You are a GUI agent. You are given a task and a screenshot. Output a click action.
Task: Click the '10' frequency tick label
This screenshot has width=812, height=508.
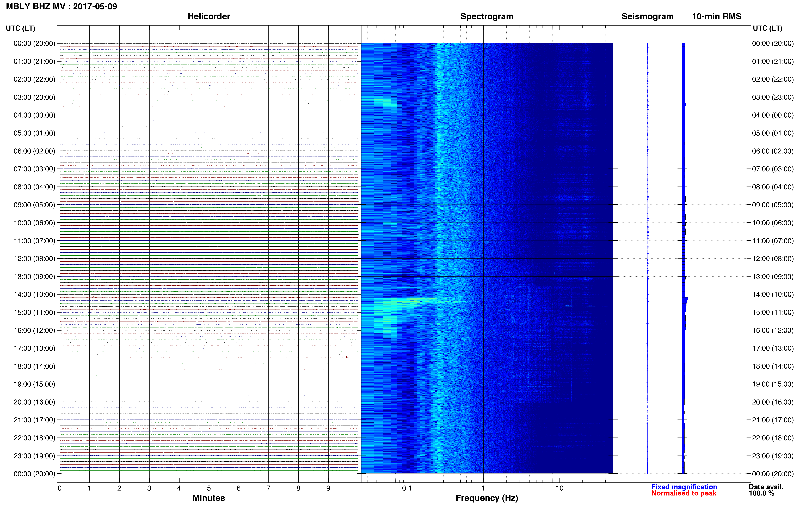(x=559, y=488)
